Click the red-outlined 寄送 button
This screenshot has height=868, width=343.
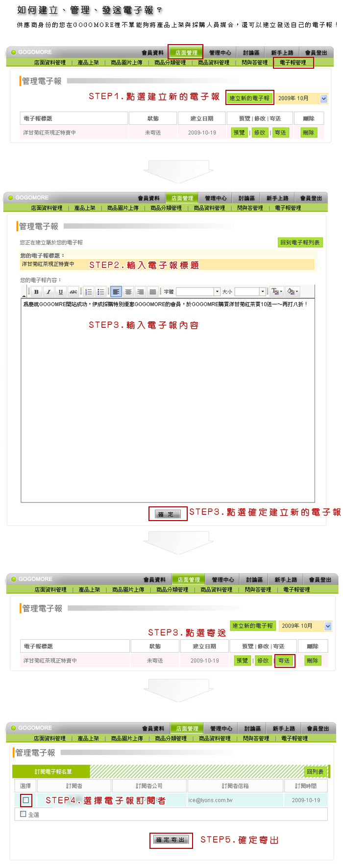click(284, 660)
